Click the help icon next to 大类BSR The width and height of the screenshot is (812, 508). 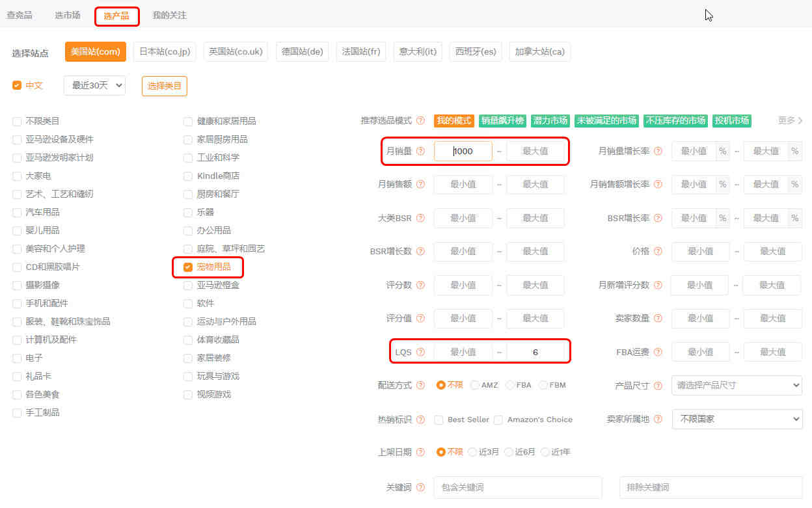(420, 218)
